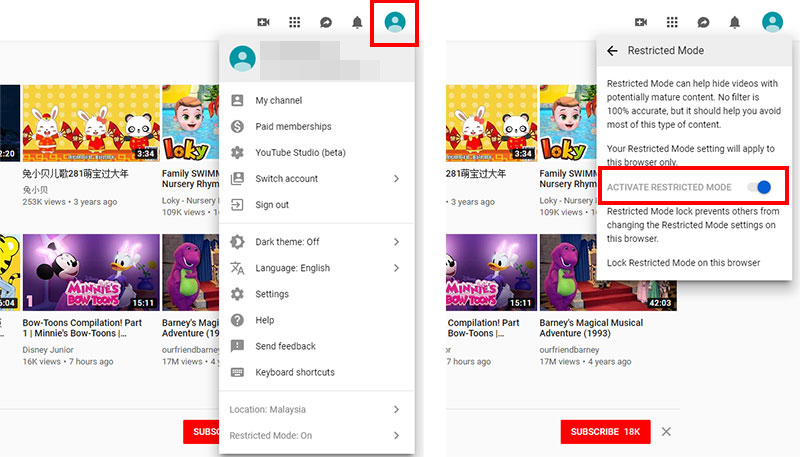Click the profile avatar inside the account menu
The width and height of the screenshot is (800, 457).
[242, 59]
